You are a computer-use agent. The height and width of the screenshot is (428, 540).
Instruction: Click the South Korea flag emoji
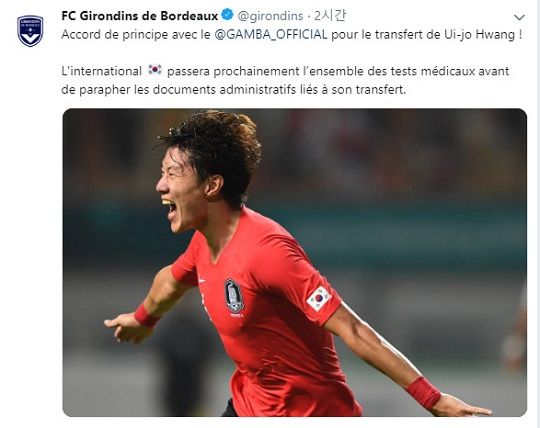tap(155, 70)
